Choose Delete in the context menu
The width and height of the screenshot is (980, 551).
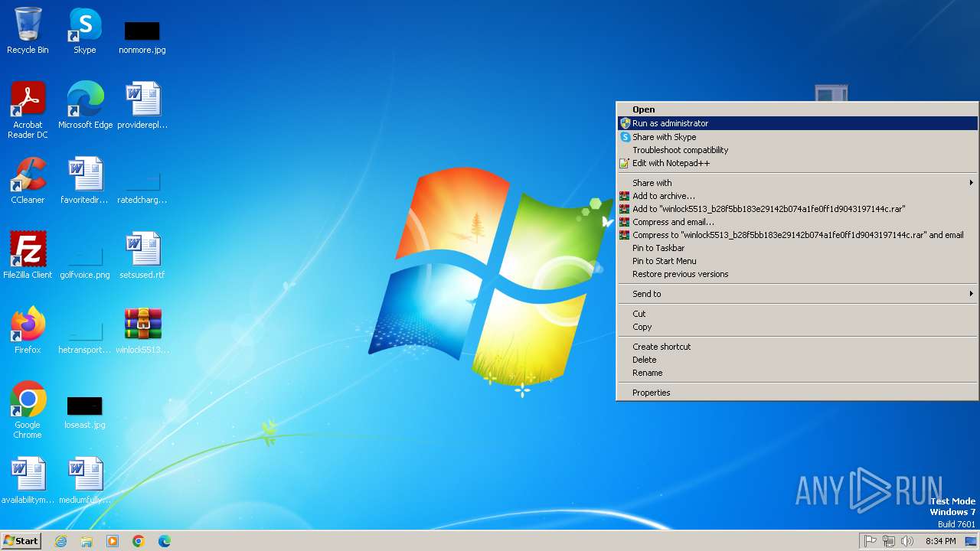[798, 360]
